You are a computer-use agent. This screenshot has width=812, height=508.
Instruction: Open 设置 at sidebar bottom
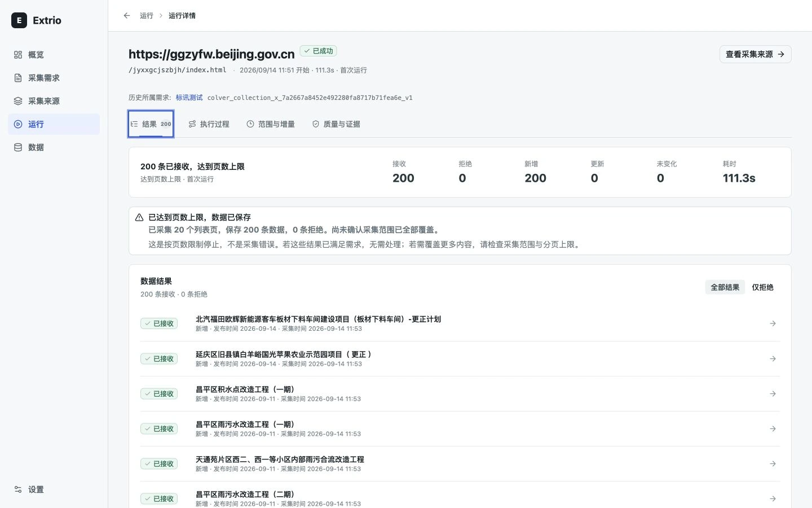point(54,489)
